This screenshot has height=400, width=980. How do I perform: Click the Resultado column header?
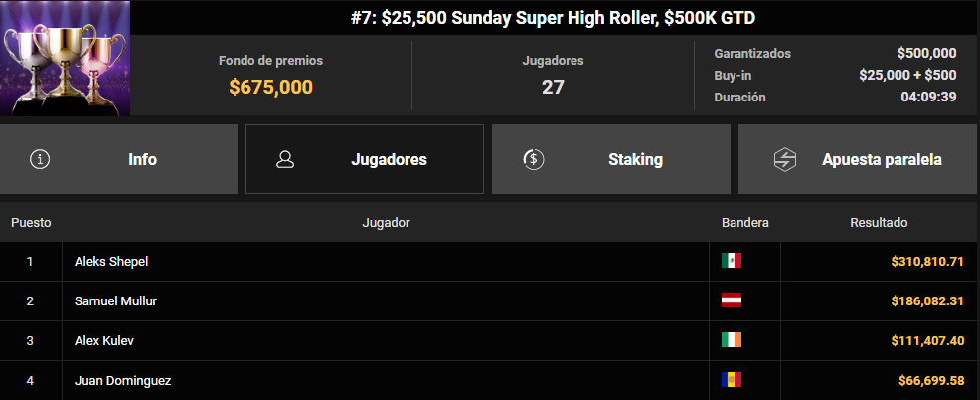point(879,222)
